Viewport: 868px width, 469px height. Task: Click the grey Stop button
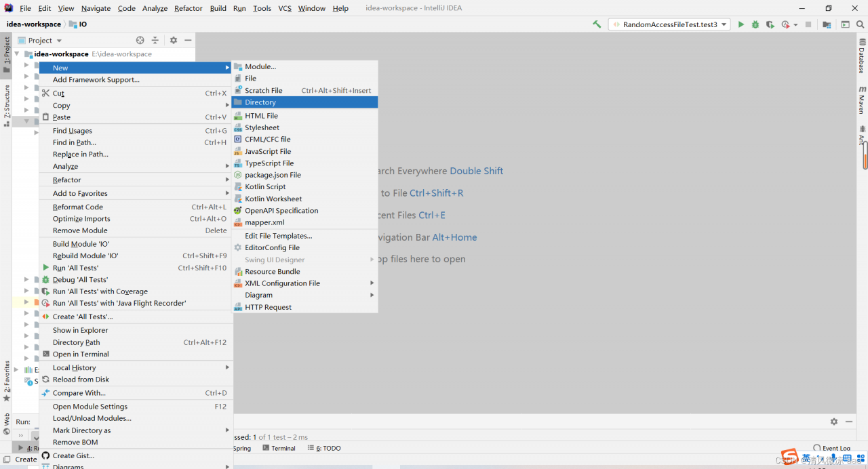pos(808,24)
